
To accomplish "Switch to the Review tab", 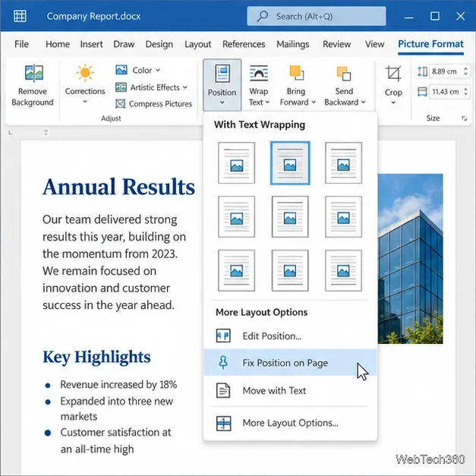I will 336,44.
